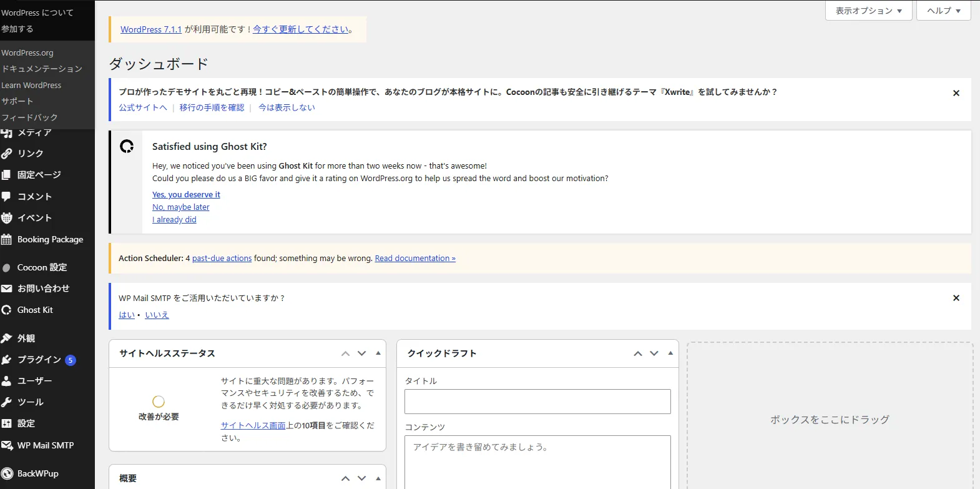Open Read documentation link

point(415,259)
